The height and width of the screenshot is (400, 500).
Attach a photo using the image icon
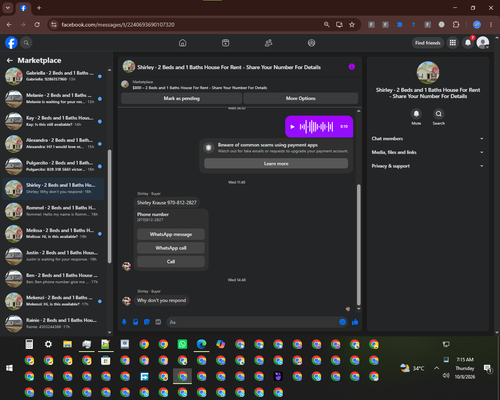[x=136, y=322]
